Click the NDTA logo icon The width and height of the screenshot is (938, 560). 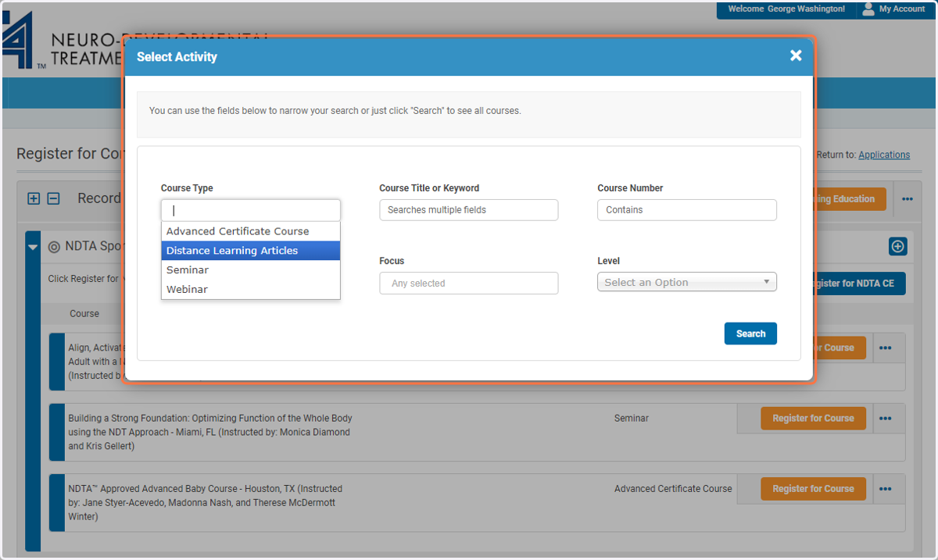point(20,39)
